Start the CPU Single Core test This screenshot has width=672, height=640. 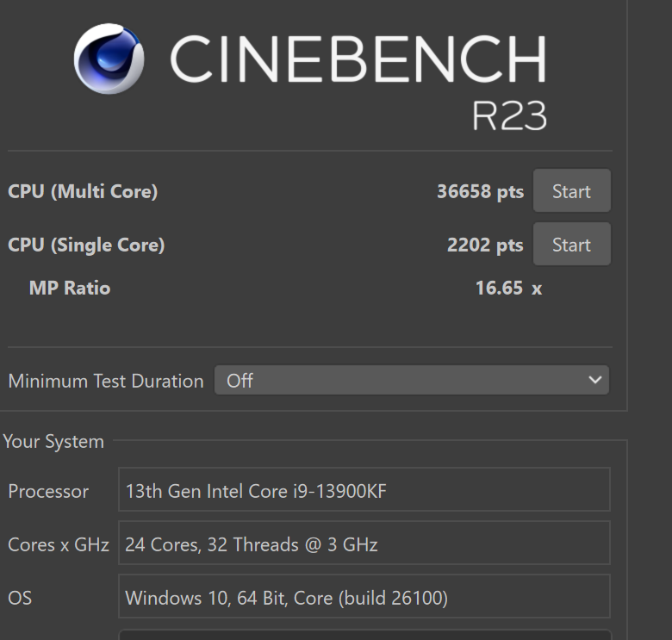tap(572, 244)
